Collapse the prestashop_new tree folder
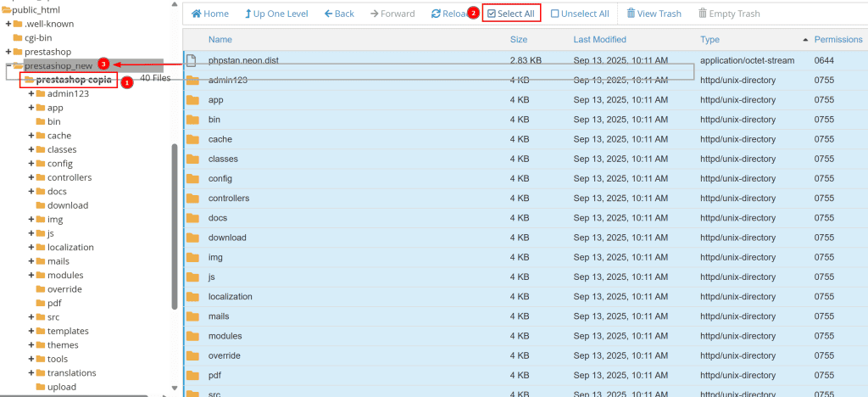The image size is (868, 397). 8,65
